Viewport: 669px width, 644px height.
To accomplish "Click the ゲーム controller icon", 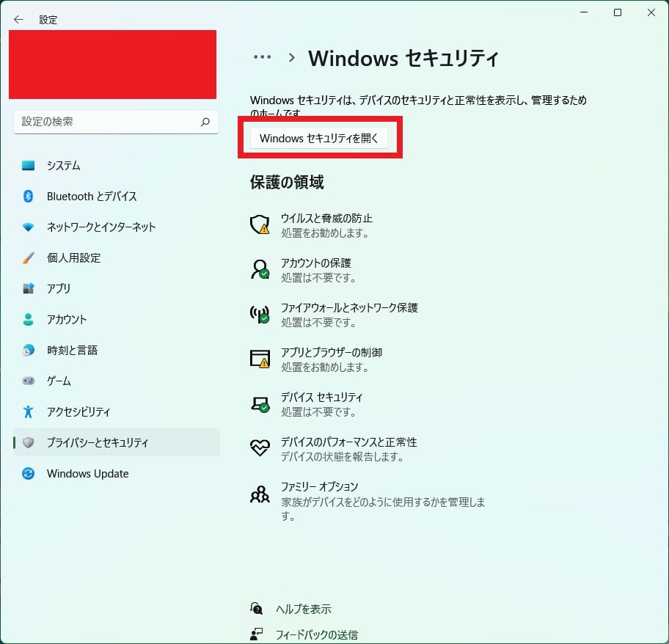I will 28,381.
